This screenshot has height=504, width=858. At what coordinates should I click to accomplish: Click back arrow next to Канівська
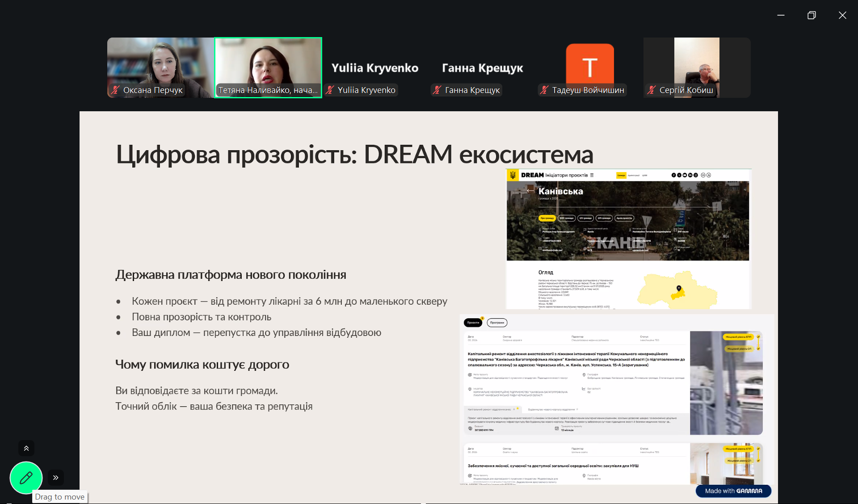[530, 191]
